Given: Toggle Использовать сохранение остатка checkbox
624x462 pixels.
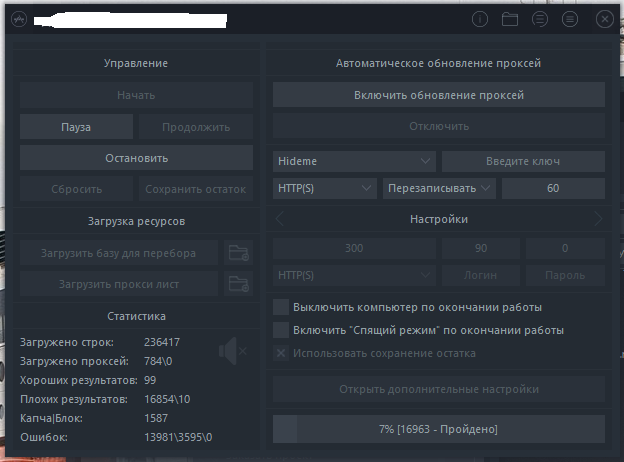Looking at the screenshot, I should [x=281, y=353].
